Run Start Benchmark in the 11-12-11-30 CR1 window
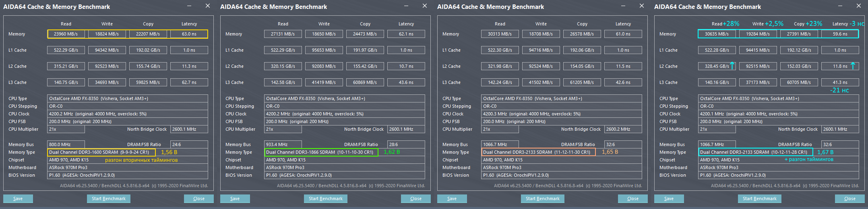Viewport: 868px width, 209px height. pos(543,199)
